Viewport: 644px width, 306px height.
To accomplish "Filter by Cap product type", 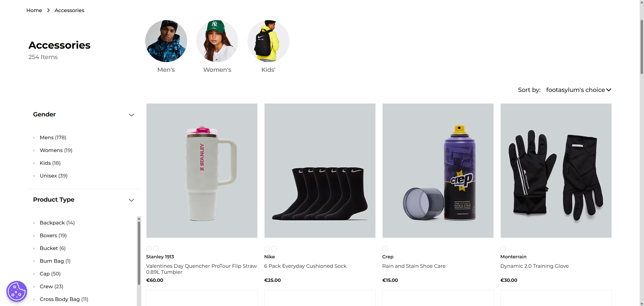I will 50,274.
